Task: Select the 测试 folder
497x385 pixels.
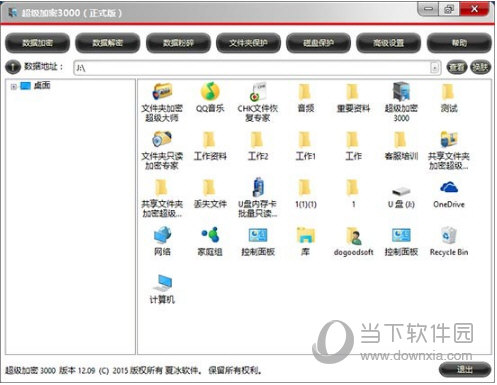Action: coord(448,98)
